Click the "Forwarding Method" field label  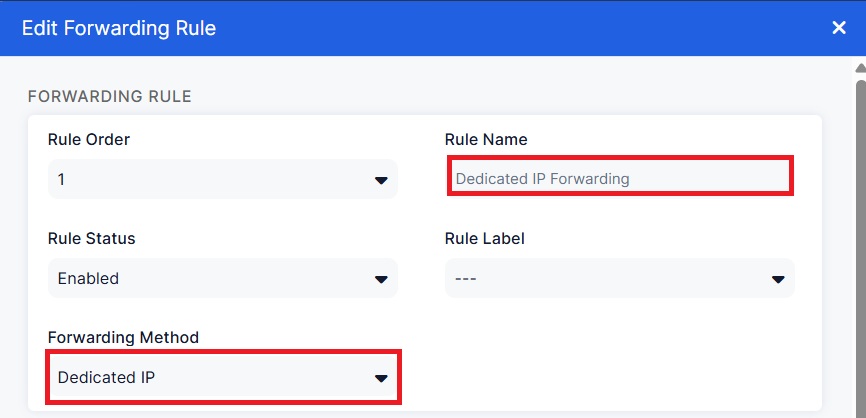123,337
